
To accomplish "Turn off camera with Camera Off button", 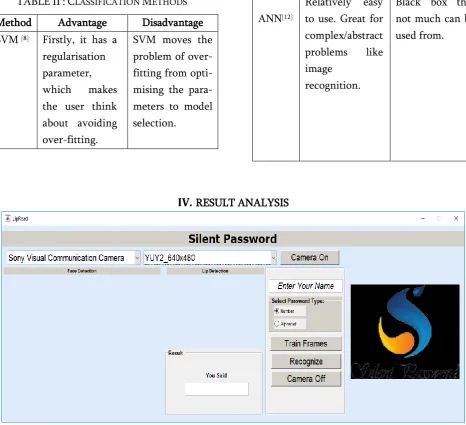I will tap(306, 379).
